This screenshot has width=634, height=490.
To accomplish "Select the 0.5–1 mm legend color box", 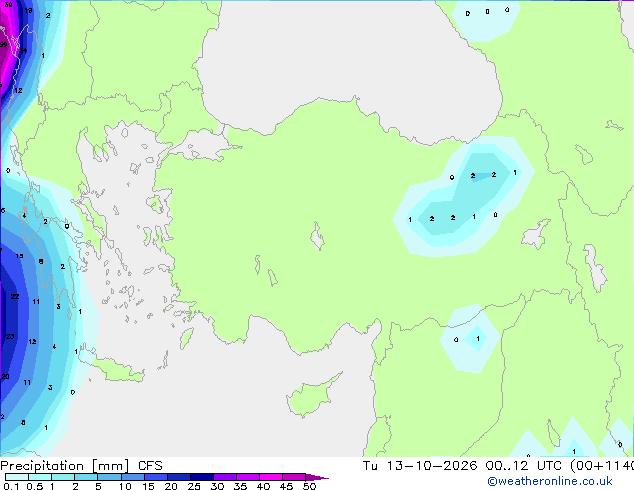I will [40, 477].
